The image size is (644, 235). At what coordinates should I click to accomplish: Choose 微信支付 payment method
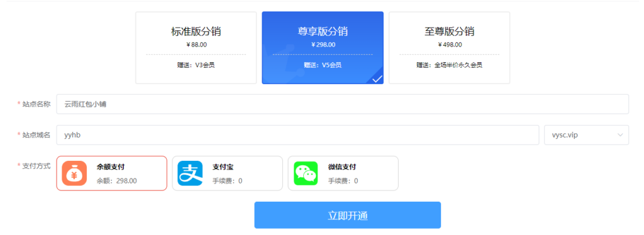click(343, 173)
